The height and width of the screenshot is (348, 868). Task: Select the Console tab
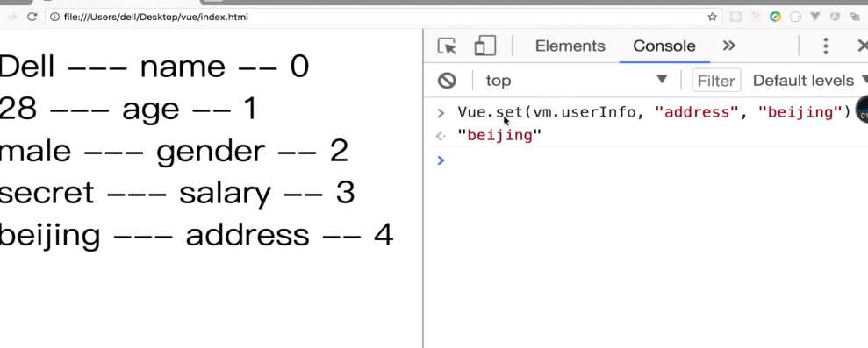(x=664, y=46)
